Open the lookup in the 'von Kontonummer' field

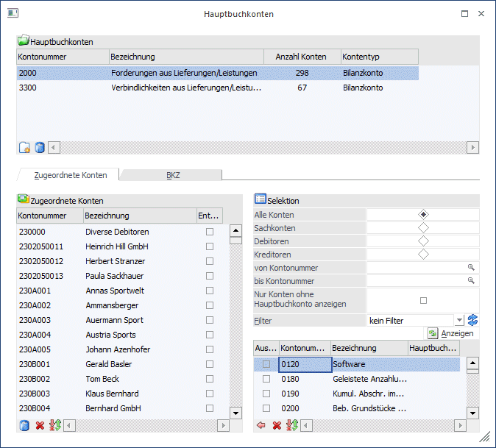(x=471, y=267)
